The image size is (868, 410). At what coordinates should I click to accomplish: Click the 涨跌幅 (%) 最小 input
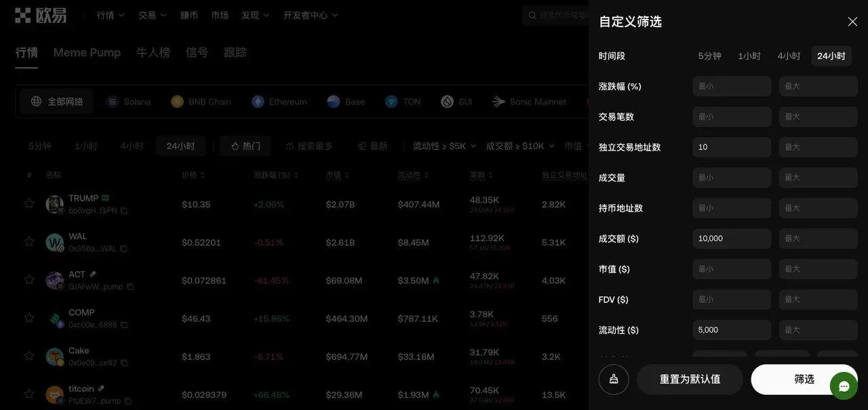pos(732,86)
